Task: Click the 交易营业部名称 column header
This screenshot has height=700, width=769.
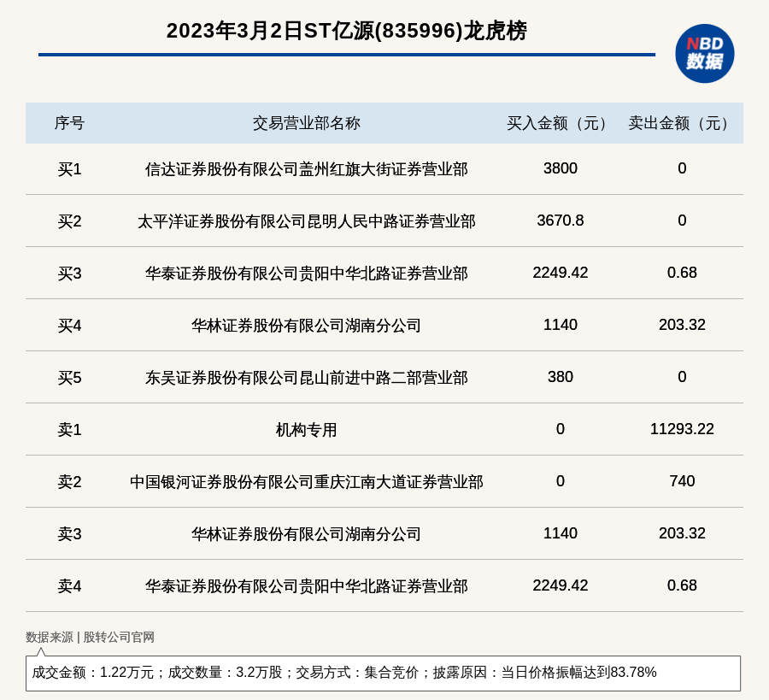Action: [307, 123]
